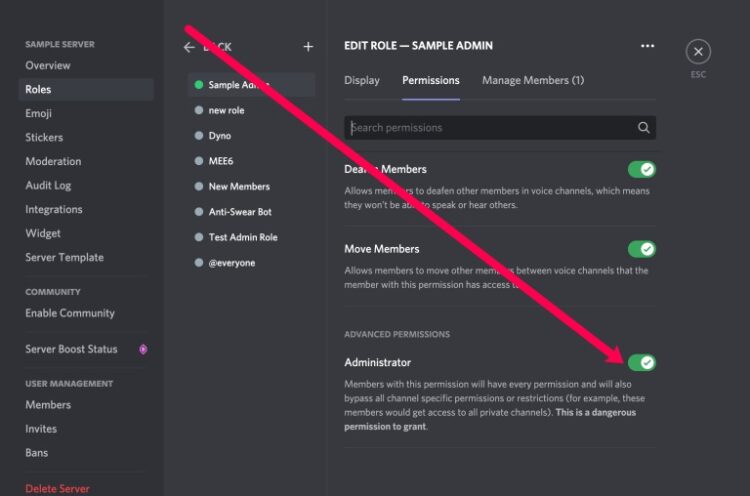Click the Move Members permission title
This screenshot has width=750, height=496.
pos(382,249)
